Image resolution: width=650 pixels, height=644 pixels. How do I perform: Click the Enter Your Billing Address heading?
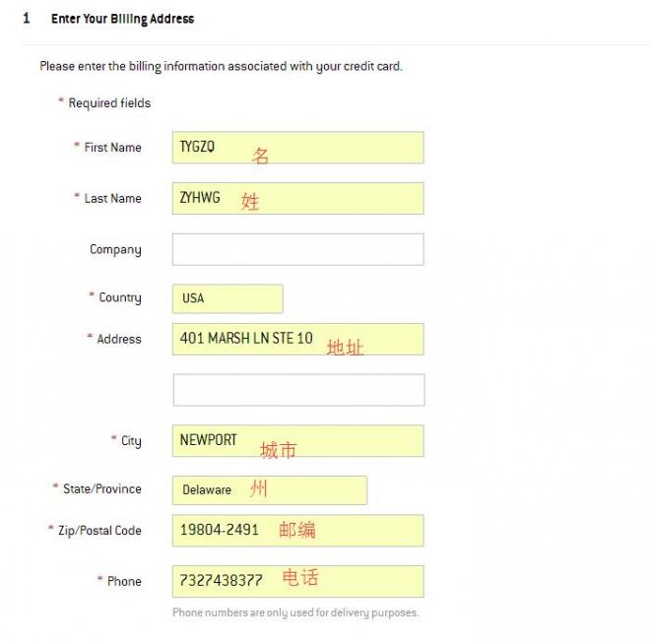122,19
